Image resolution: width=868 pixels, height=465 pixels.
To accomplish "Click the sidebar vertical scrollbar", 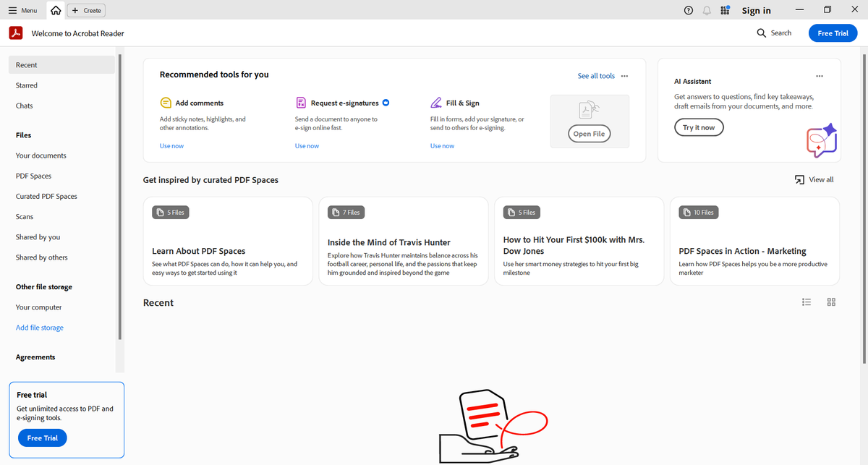I will (x=120, y=195).
